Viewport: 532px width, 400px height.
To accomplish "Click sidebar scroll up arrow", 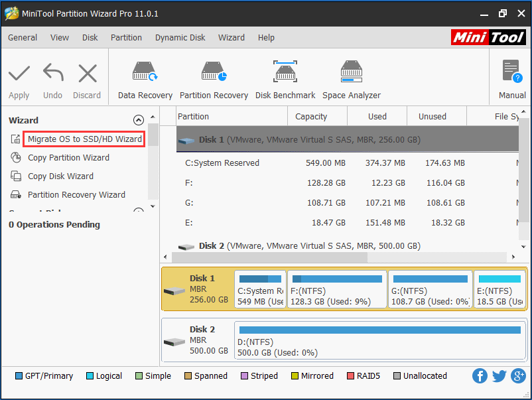I will pos(153,117).
